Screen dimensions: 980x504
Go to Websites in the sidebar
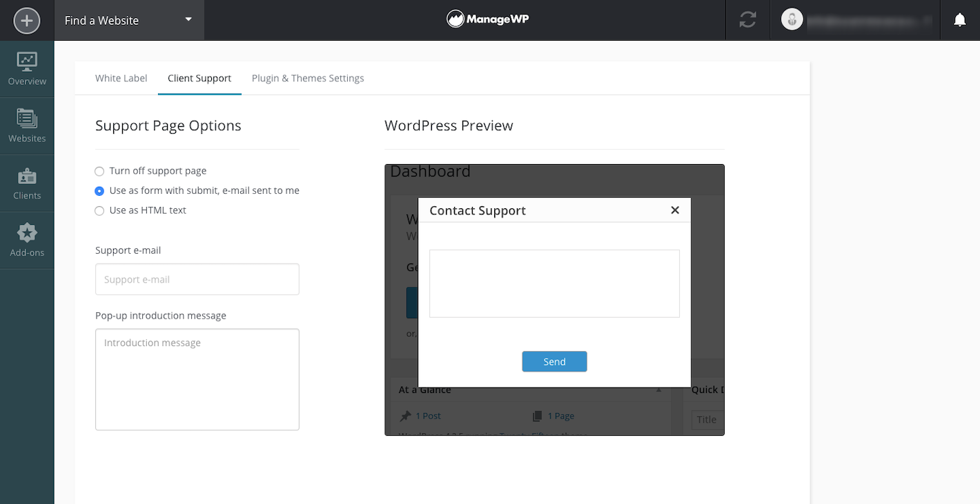27,126
